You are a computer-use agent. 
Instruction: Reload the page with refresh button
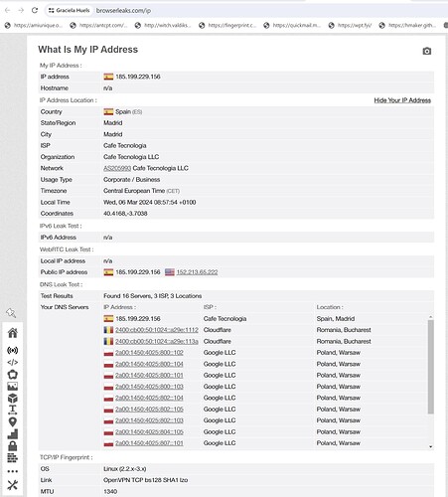pos(35,10)
